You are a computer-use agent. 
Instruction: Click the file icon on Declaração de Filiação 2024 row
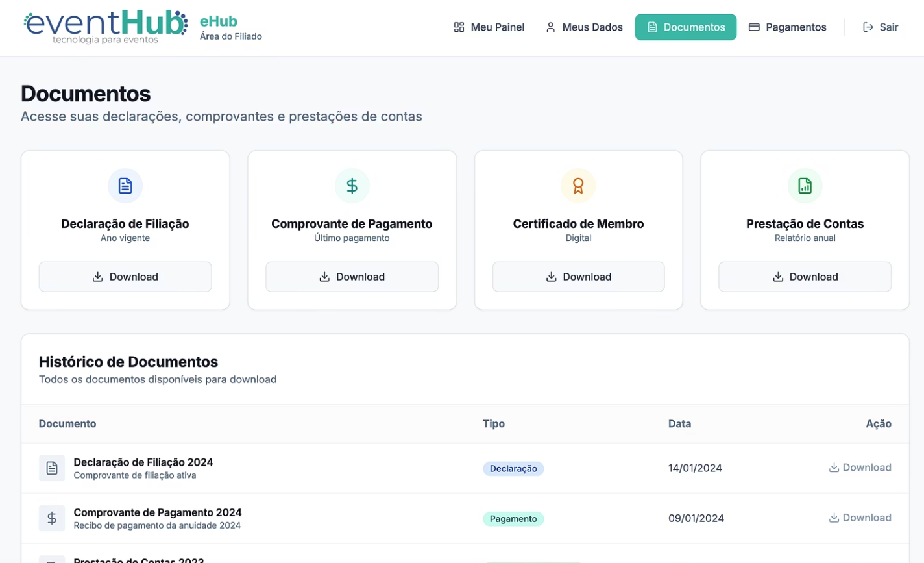click(x=51, y=468)
